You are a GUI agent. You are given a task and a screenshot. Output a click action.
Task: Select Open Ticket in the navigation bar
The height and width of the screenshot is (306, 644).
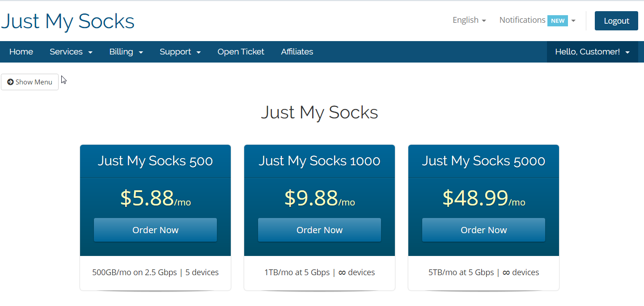pyautogui.click(x=241, y=52)
